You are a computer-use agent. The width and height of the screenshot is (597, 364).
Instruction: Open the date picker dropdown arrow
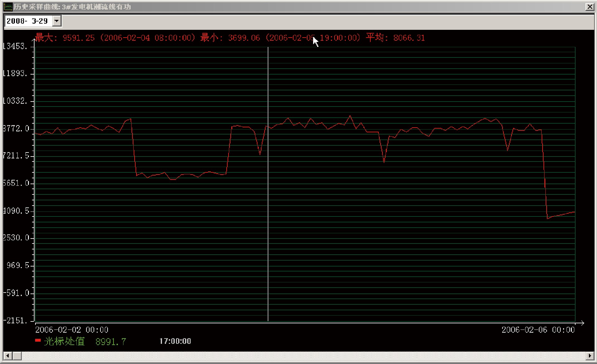57,21
